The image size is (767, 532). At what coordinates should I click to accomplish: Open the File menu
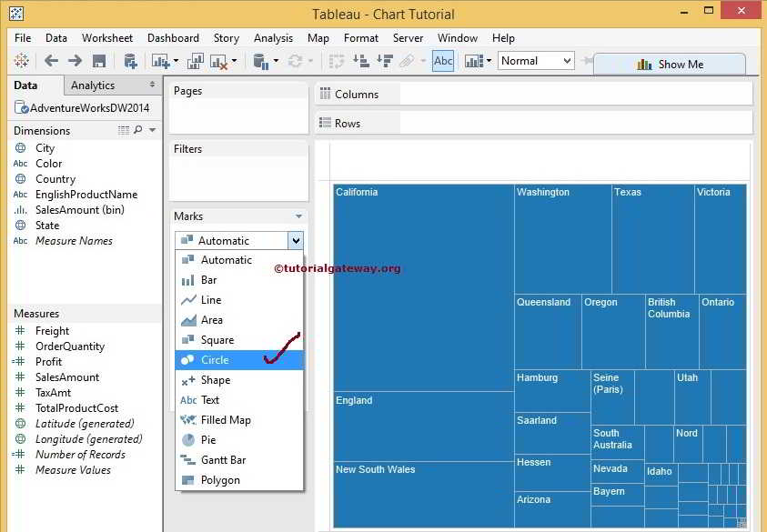click(x=23, y=38)
